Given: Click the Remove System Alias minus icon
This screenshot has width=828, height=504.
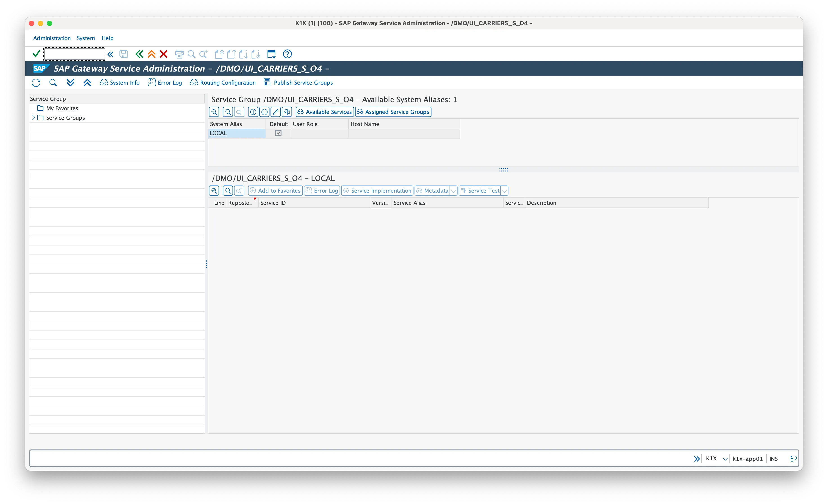Looking at the screenshot, I should pos(264,112).
